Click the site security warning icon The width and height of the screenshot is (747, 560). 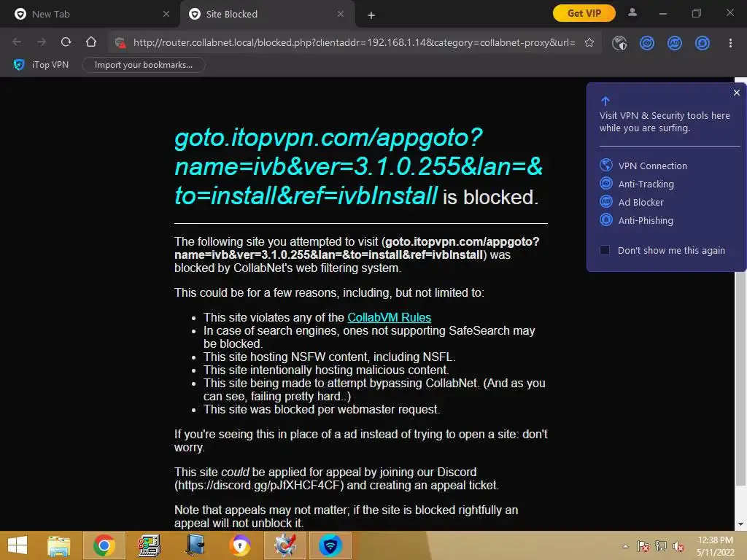coord(120,43)
